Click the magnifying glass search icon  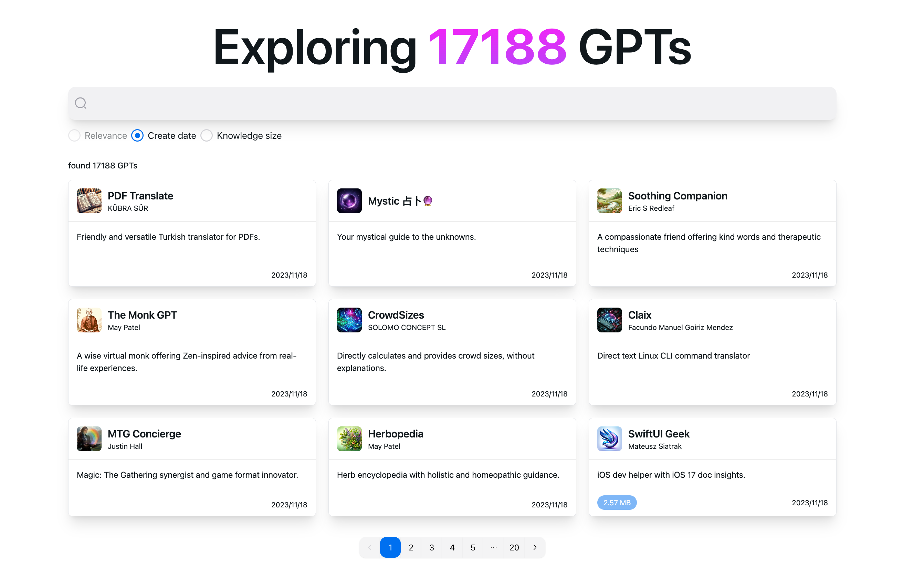(x=81, y=103)
